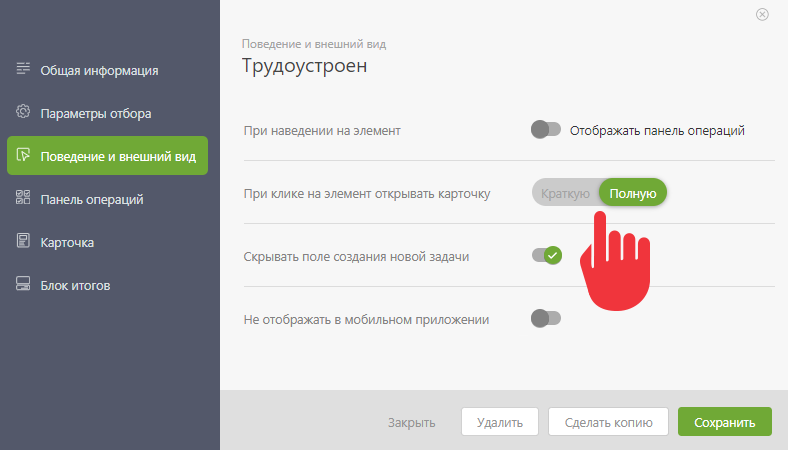Screen dimensions: 788x450
Task: Click the Сохранить button
Action: click(725, 422)
